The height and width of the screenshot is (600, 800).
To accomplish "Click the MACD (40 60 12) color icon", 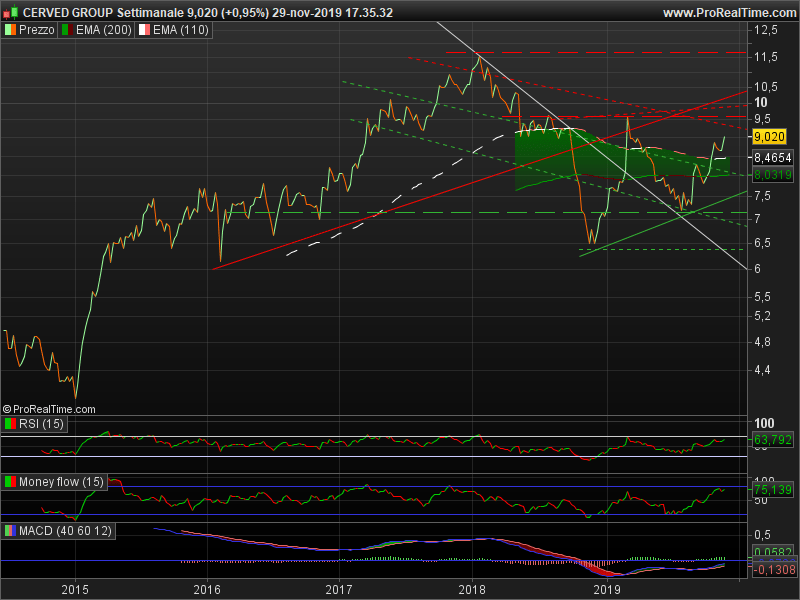I will (11, 529).
